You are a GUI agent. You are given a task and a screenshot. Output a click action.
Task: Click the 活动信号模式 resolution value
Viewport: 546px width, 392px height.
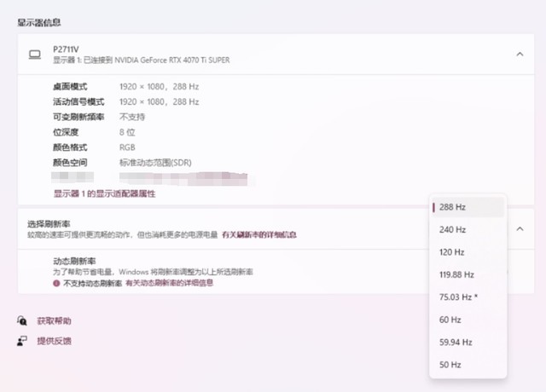tap(160, 102)
